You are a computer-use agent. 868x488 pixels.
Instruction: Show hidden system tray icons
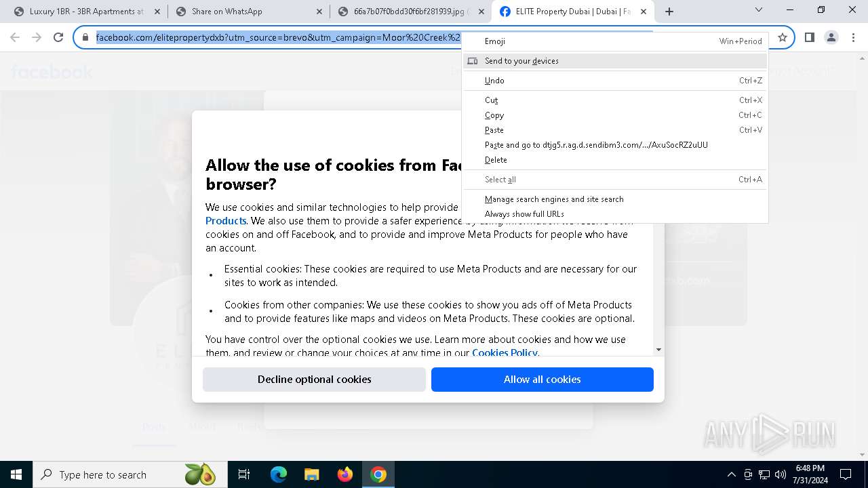click(731, 474)
